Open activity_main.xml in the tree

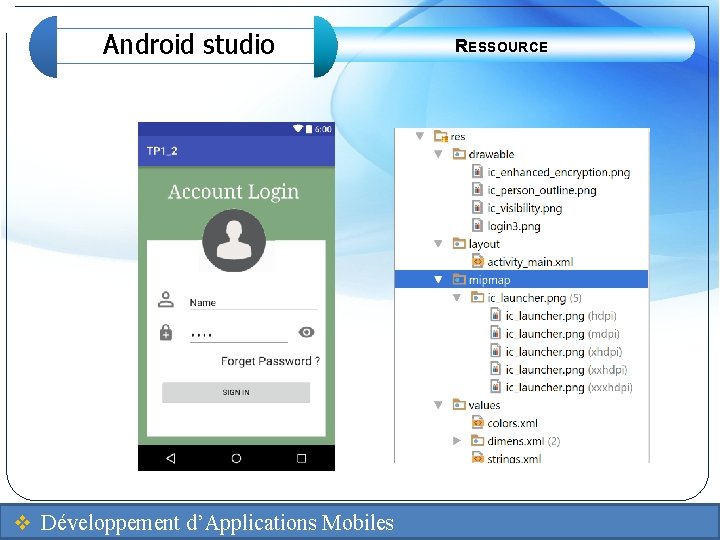pos(530,262)
